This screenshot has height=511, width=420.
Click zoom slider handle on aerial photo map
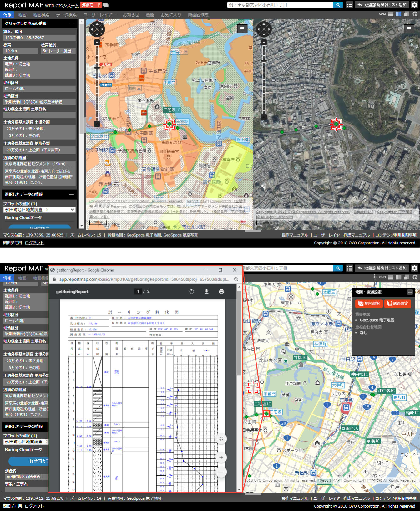[x=264, y=60]
